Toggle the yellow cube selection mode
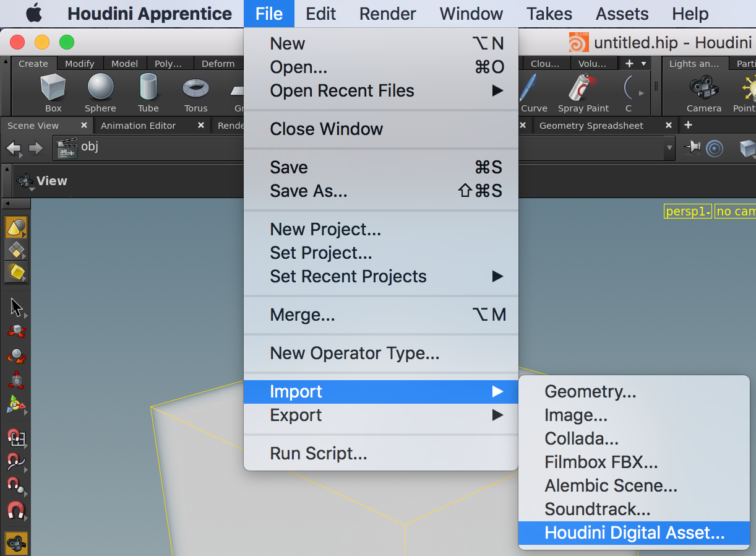The image size is (756, 556). click(x=16, y=272)
